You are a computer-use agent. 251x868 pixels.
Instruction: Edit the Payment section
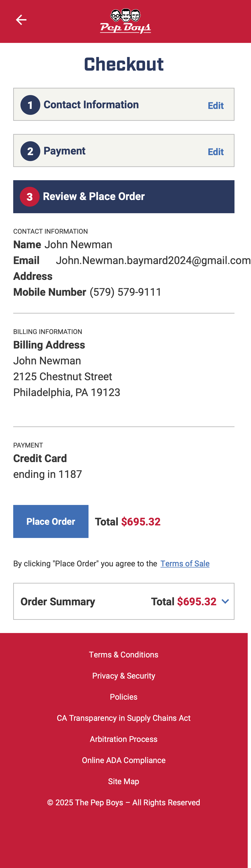(215, 152)
